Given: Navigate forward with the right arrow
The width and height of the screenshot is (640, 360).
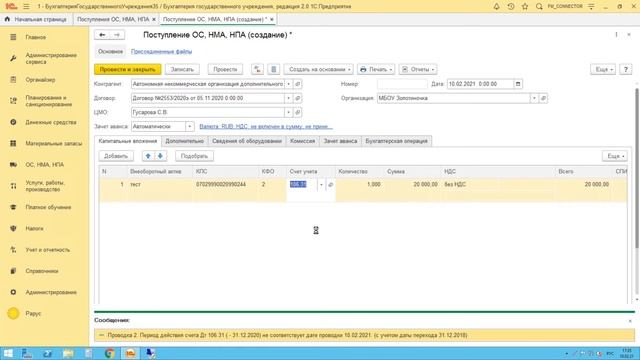Looking at the screenshot, I should tap(117, 35).
